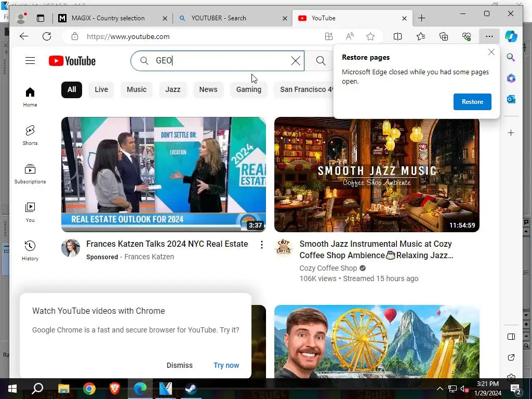Image resolution: width=532 pixels, height=399 pixels.
Task: Close the MAGIX - Country selection tab
Action: tap(165, 18)
